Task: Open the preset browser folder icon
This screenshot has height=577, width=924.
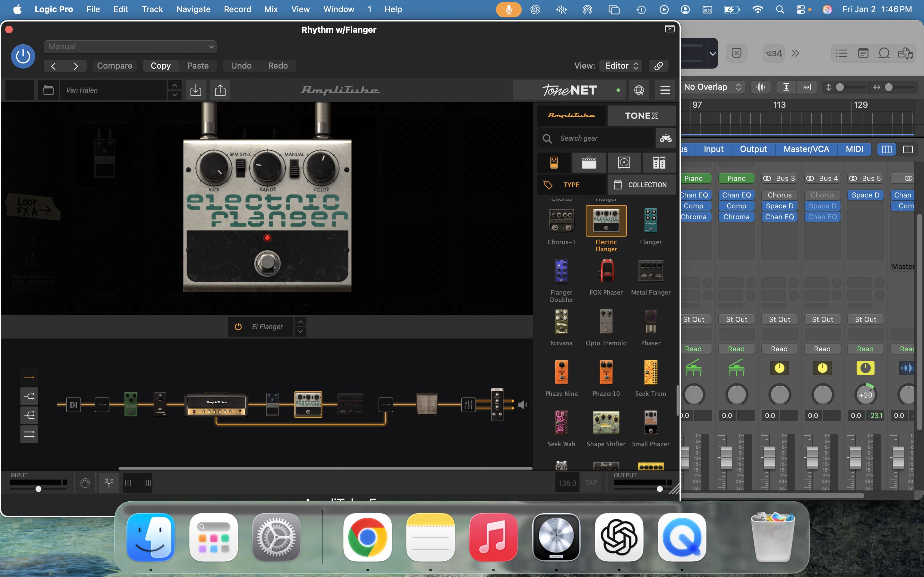Action: 48,90
